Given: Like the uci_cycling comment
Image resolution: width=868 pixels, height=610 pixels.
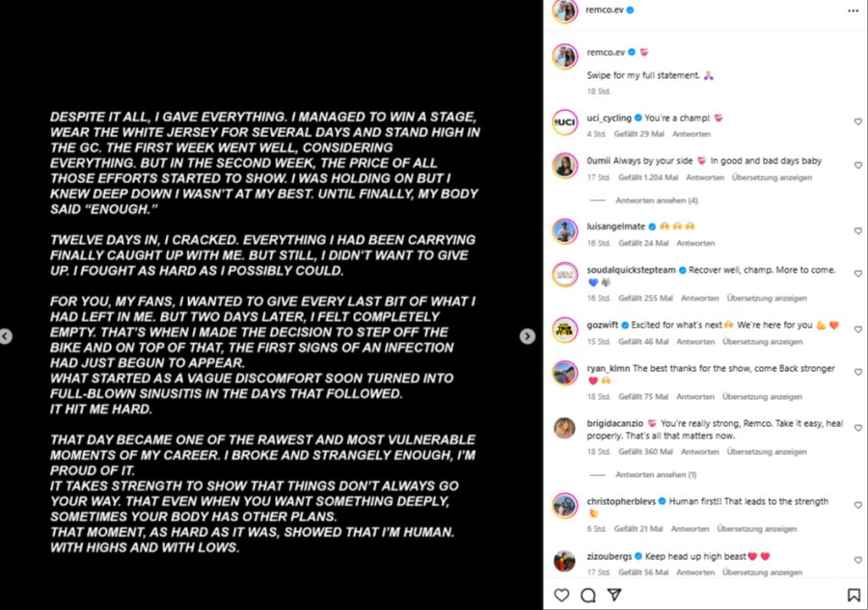Looking at the screenshot, I should pos(857,121).
